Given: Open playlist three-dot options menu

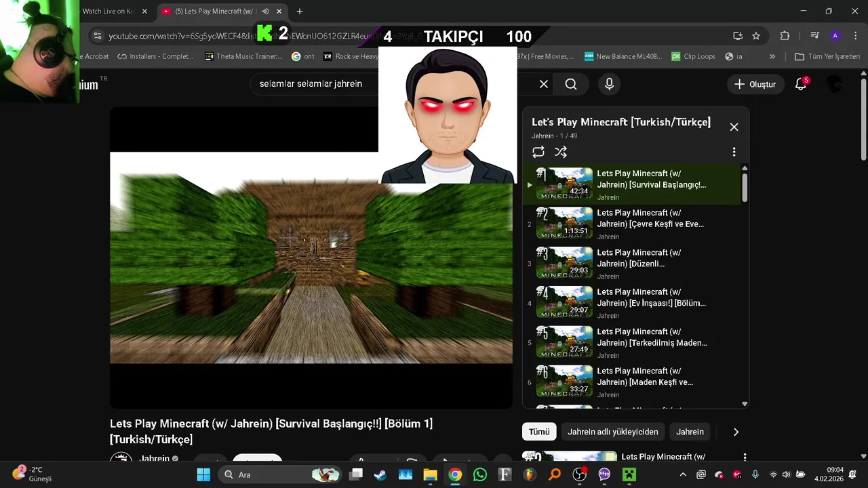Looking at the screenshot, I should [x=734, y=152].
